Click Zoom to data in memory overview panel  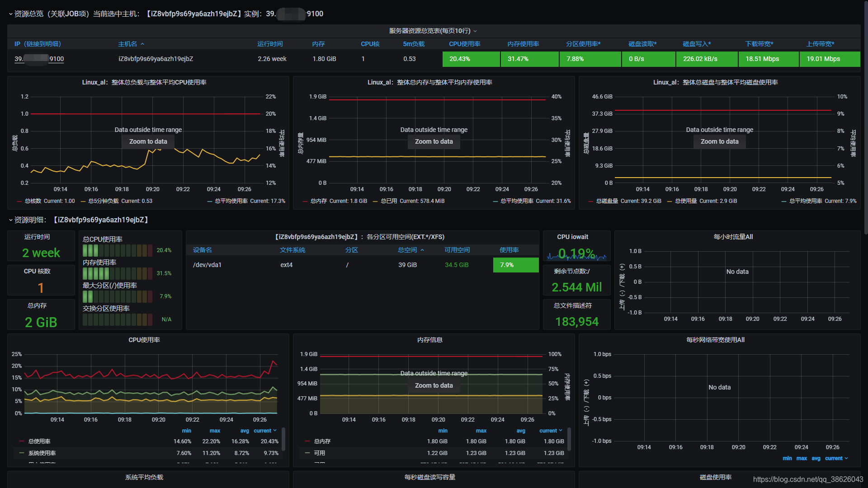click(434, 141)
